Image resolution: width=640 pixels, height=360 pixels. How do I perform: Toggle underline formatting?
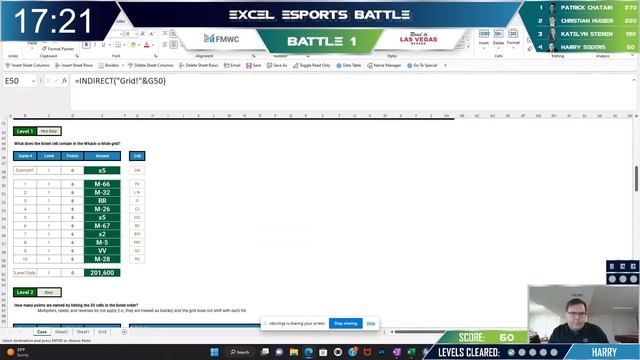coord(103,45)
